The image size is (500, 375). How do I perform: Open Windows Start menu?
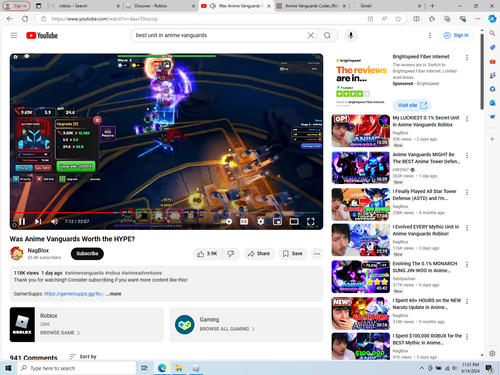tap(8, 368)
